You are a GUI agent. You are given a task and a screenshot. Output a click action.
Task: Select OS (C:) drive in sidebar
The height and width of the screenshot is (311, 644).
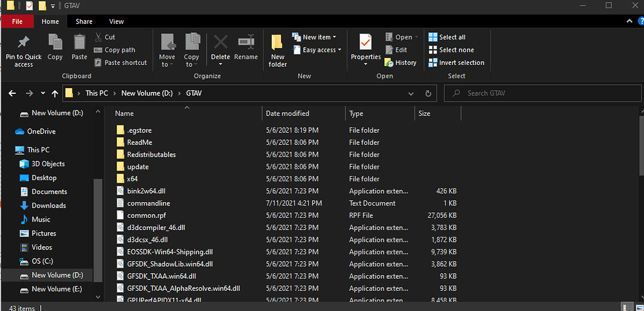click(x=37, y=261)
